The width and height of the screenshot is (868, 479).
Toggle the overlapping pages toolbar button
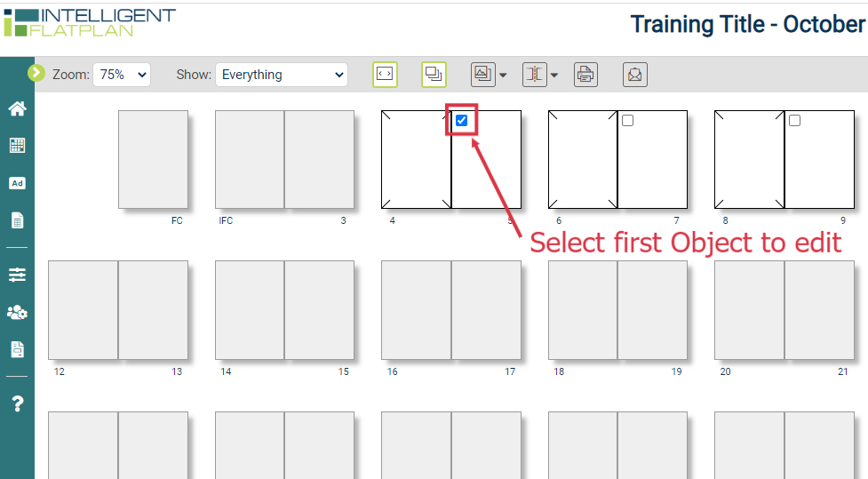point(434,74)
